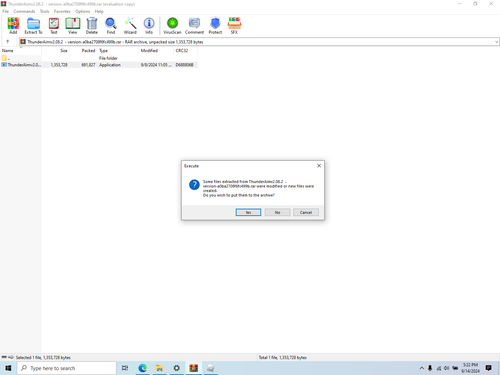The image size is (500, 375).
Task: Click the SFX toolbar icon
Action: point(234,26)
